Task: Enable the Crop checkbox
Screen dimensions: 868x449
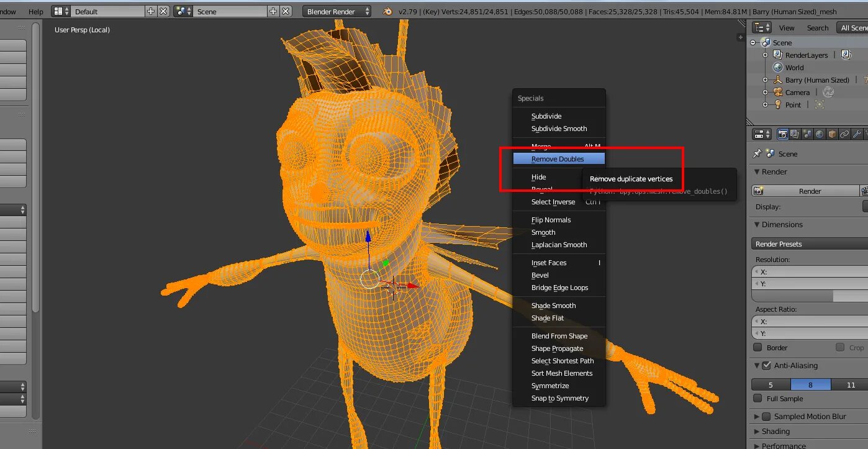Action: pyautogui.click(x=840, y=347)
